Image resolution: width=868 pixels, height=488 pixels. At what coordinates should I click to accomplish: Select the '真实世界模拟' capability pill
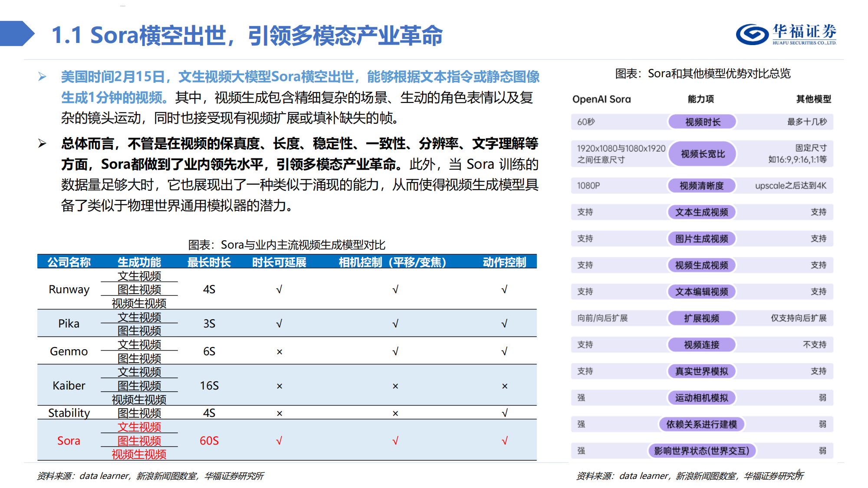tap(702, 371)
